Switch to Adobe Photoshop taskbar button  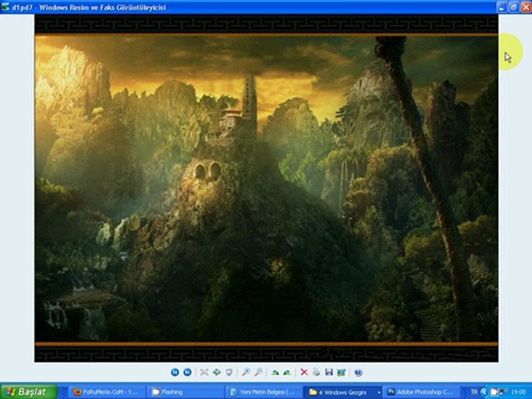[x=421, y=392]
